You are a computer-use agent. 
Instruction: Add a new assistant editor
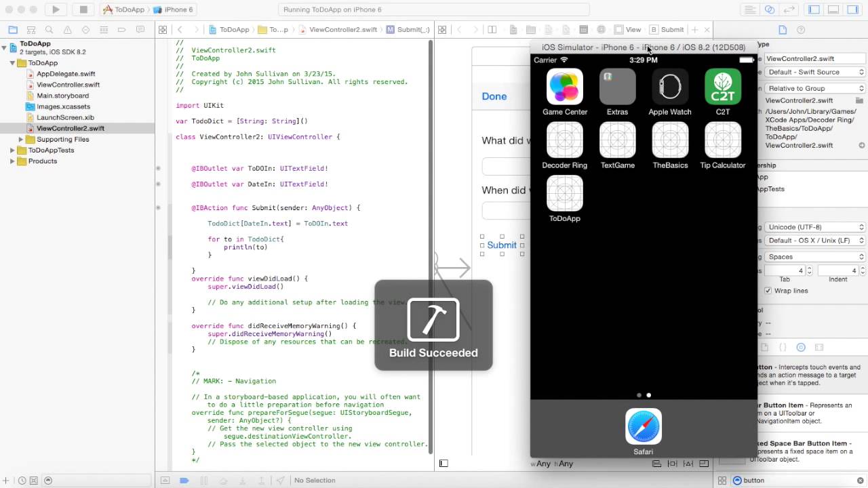[694, 30]
